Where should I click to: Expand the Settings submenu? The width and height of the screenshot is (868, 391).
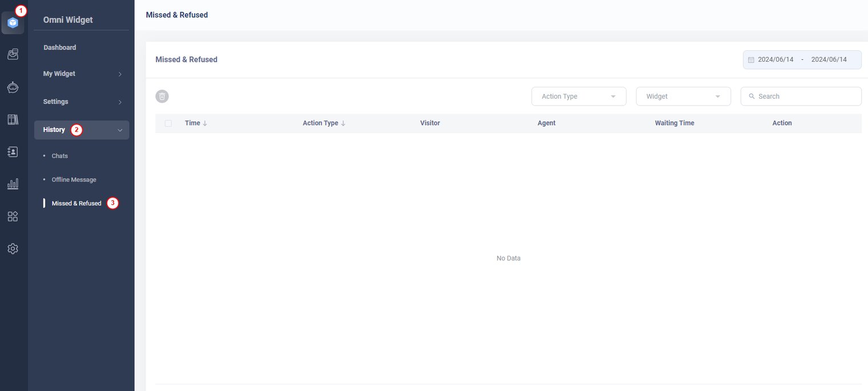82,102
